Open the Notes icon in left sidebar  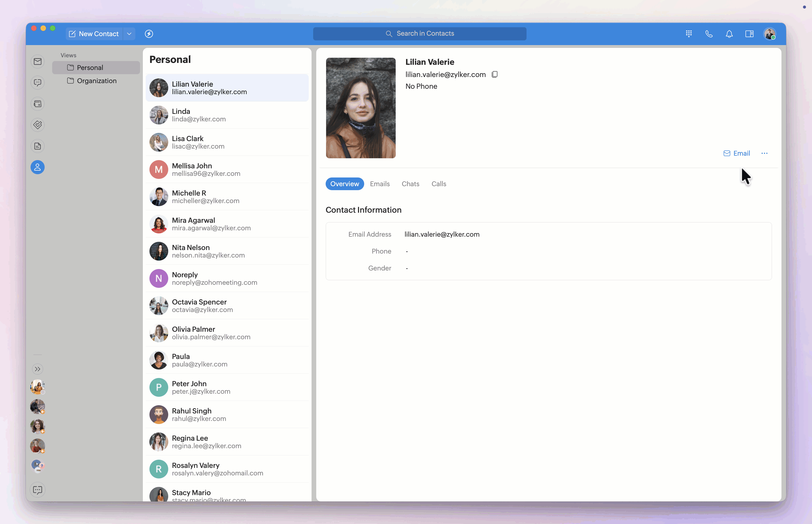tap(37, 146)
